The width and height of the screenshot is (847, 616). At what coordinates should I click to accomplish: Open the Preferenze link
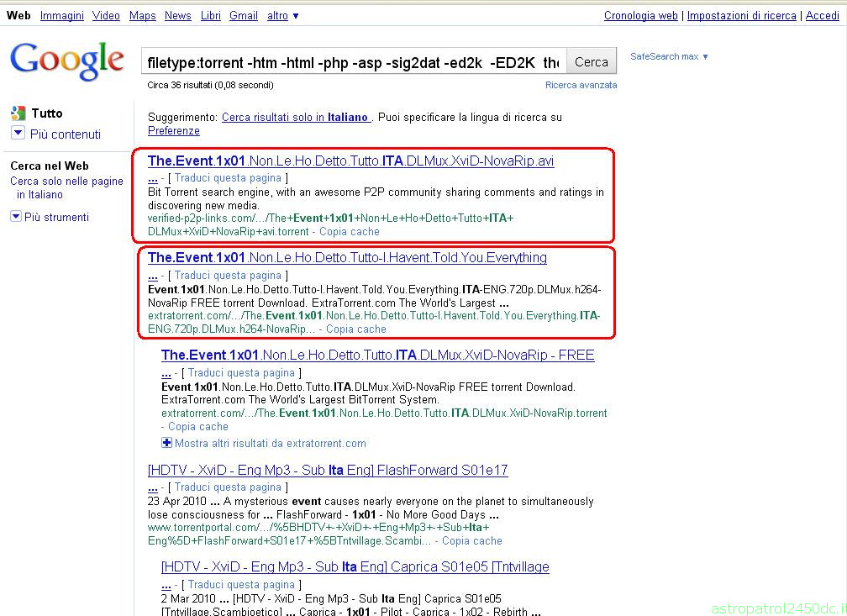click(x=174, y=131)
